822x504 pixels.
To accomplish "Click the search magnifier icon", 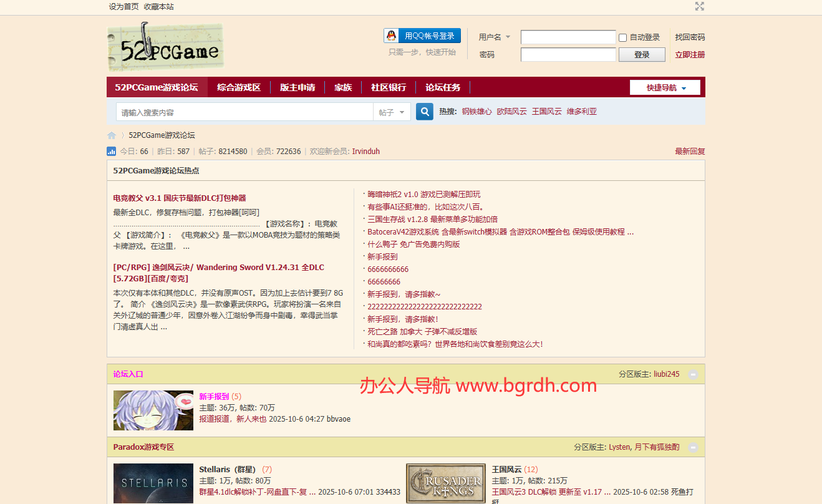I will (x=424, y=111).
